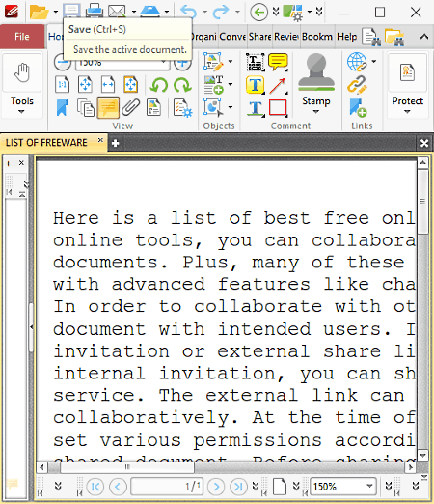Go back to previous view arrow

coord(258,13)
